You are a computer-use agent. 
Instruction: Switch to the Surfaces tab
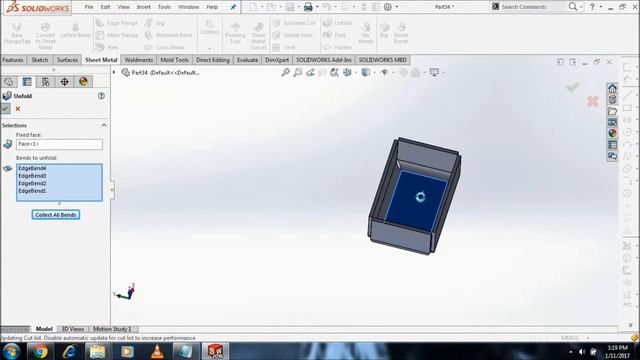point(67,60)
